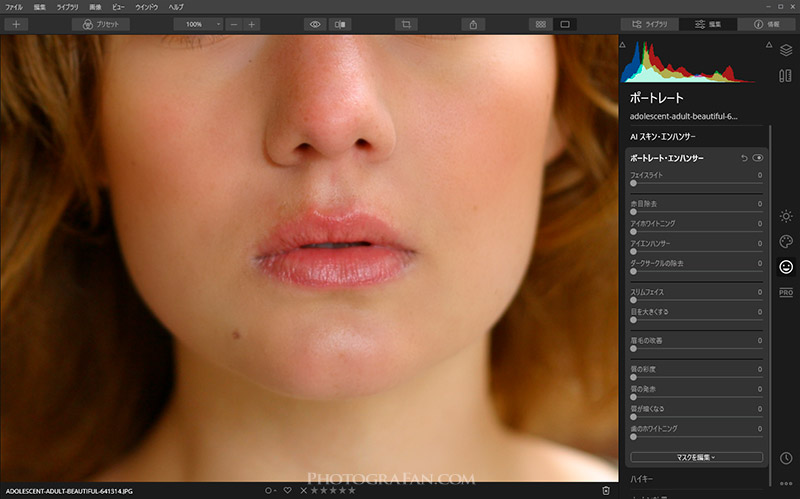
Task: Adjust the 眉毛の改善 slider
Action: [697, 348]
